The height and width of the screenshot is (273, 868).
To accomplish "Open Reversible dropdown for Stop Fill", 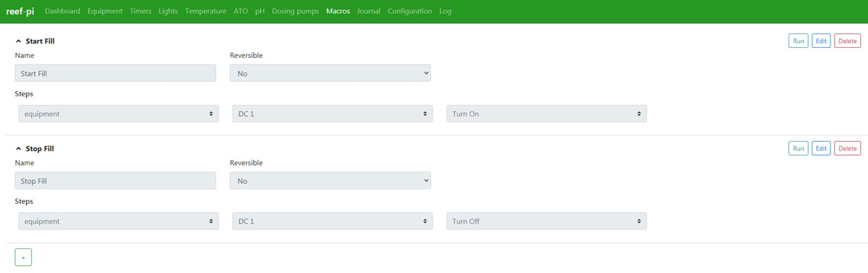I will click(x=331, y=180).
